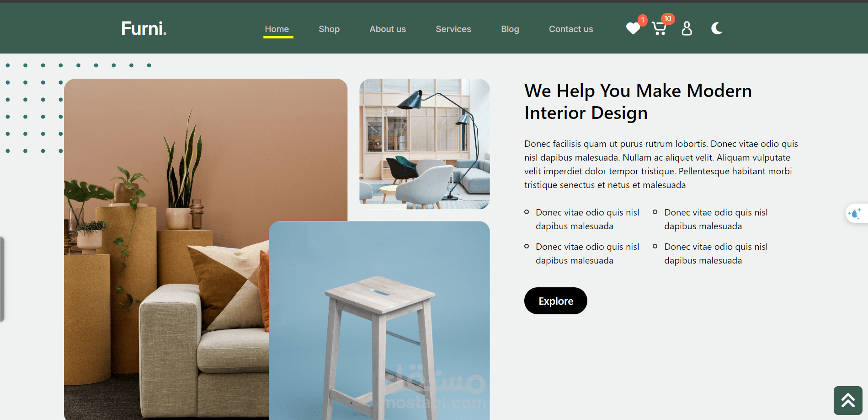Select the wooden stool photo
This screenshot has width=868, height=420.
pos(379,320)
